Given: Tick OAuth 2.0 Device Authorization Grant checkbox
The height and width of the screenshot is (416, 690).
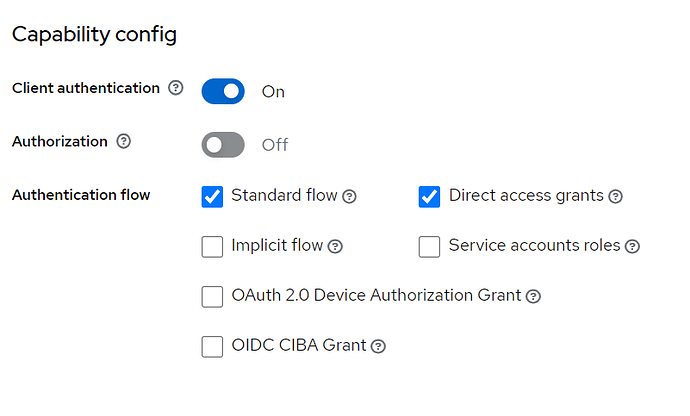Looking at the screenshot, I should coord(212,296).
